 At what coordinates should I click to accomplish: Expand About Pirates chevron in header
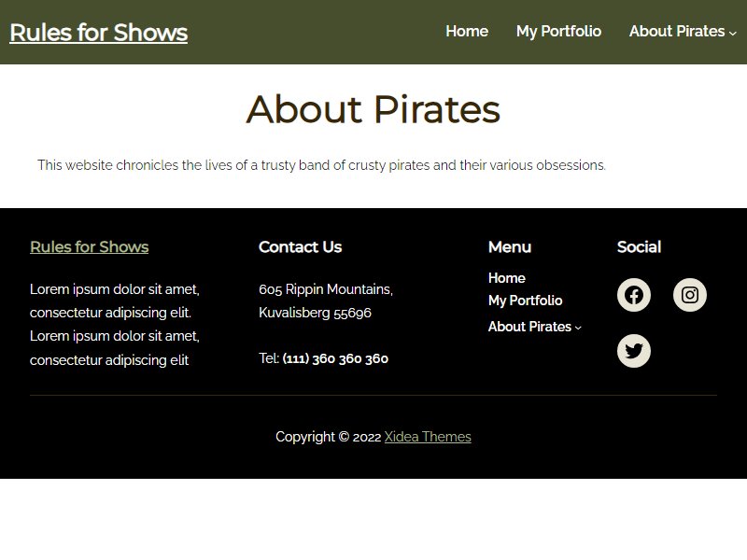[733, 33]
